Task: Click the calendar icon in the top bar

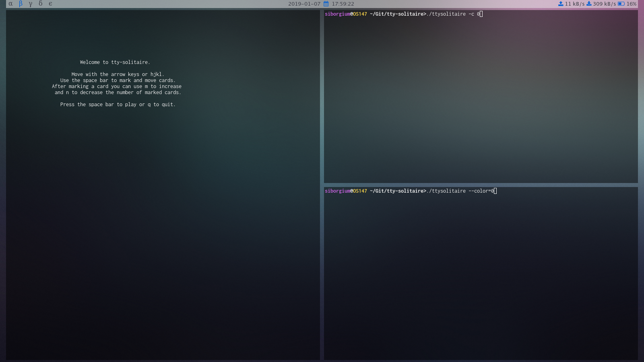Action: [326, 4]
